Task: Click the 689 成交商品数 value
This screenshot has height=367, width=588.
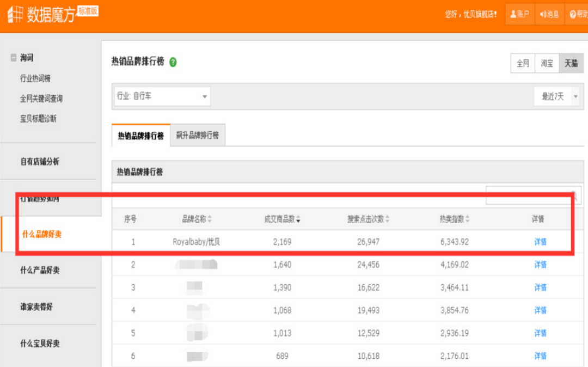Action: [283, 356]
